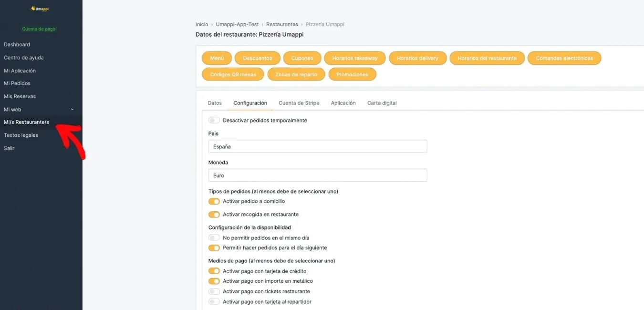
Task: Click the Cuenta de pago label
Action: click(x=39, y=29)
